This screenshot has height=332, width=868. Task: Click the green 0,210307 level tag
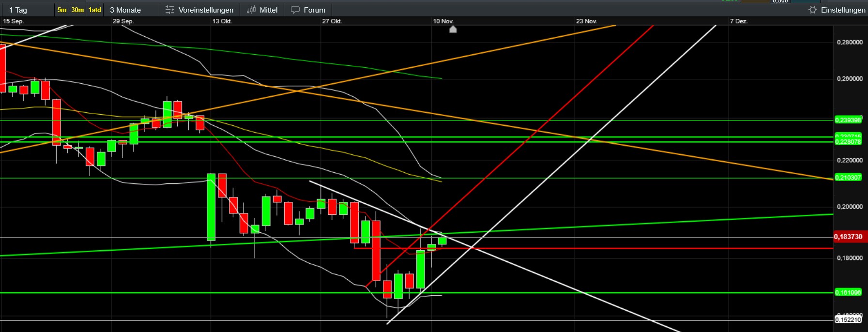point(848,178)
